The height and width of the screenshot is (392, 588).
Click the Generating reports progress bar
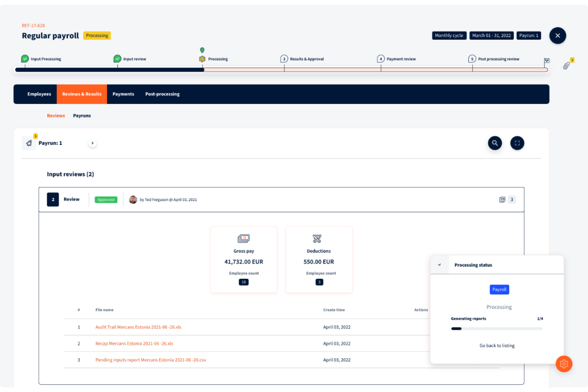coord(497,328)
